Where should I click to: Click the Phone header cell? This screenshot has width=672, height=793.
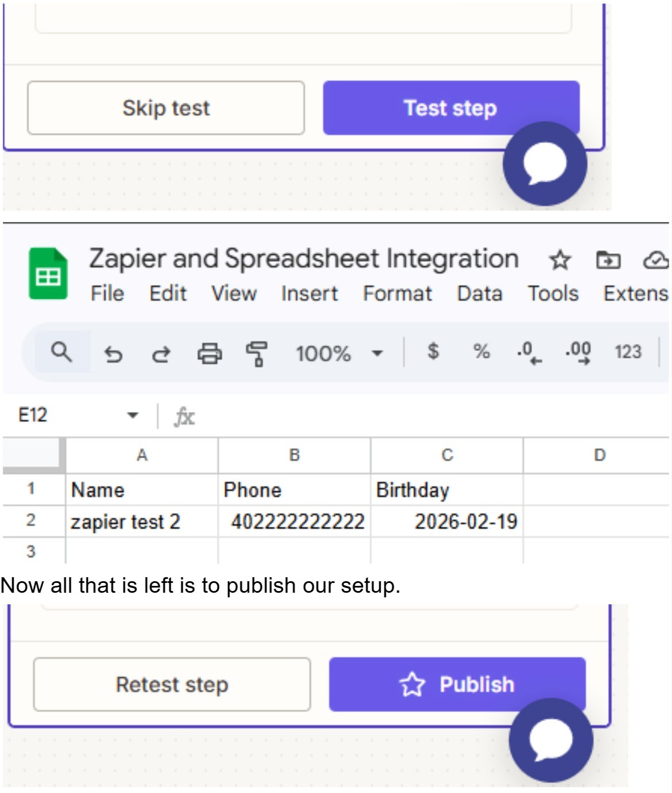pos(295,490)
